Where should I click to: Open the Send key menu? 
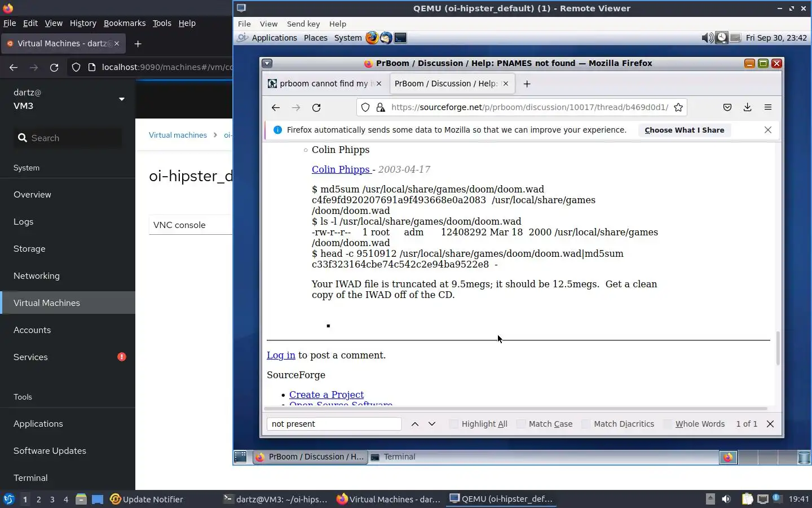coord(303,24)
